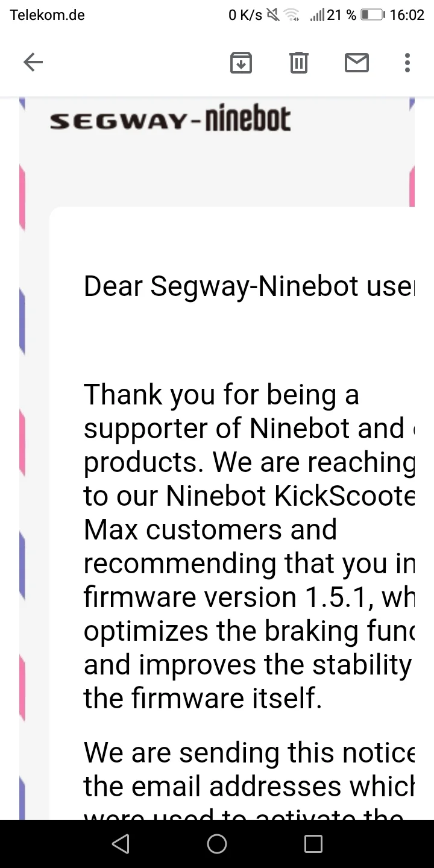Tap the cellular signal bars icon

[x=317, y=15]
